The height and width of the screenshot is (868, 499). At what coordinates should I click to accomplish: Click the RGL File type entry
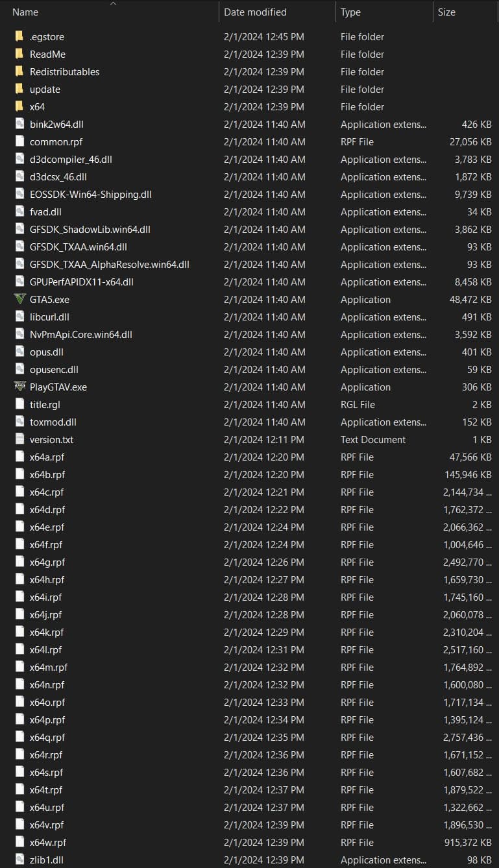[x=358, y=404]
